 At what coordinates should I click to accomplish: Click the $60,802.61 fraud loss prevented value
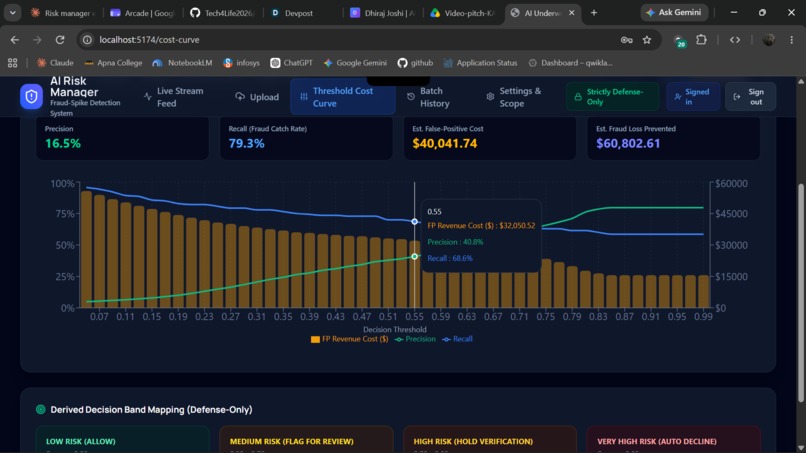(x=628, y=143)
